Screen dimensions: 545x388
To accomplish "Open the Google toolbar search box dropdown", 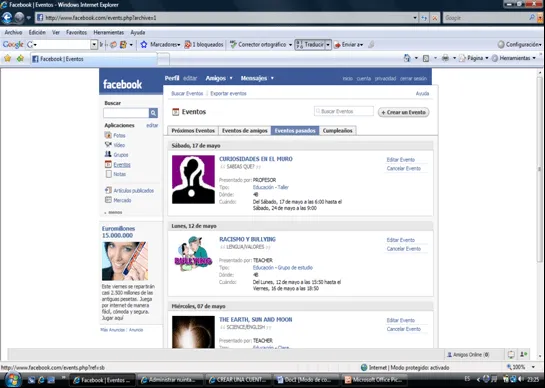I will [94, 45].
